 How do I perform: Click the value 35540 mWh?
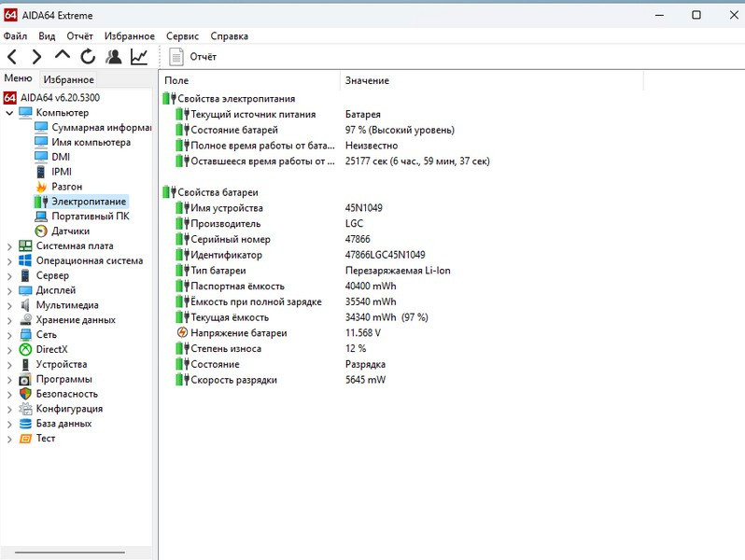[x=371, y=301]
